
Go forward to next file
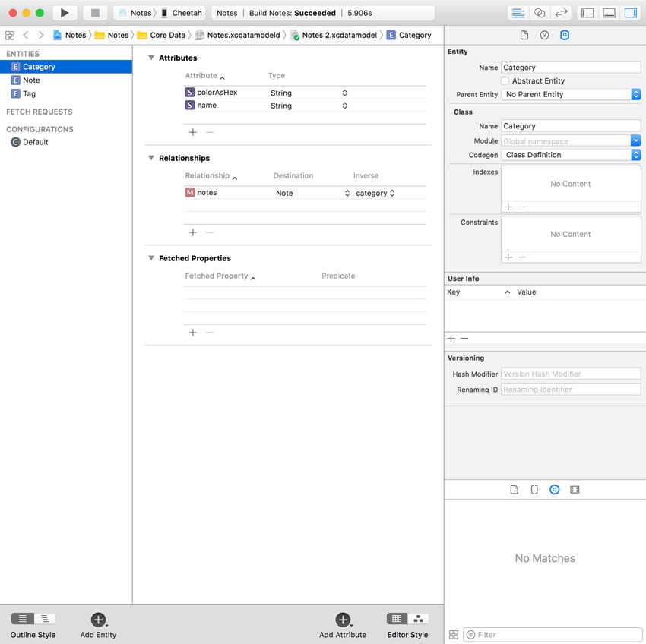[x=40, y=35]
